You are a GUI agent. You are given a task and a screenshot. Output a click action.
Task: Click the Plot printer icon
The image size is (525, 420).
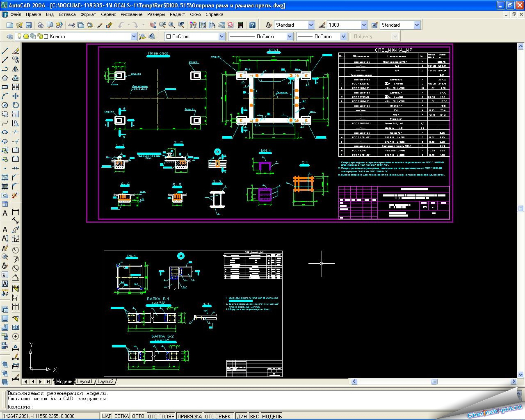click(41, 25)
